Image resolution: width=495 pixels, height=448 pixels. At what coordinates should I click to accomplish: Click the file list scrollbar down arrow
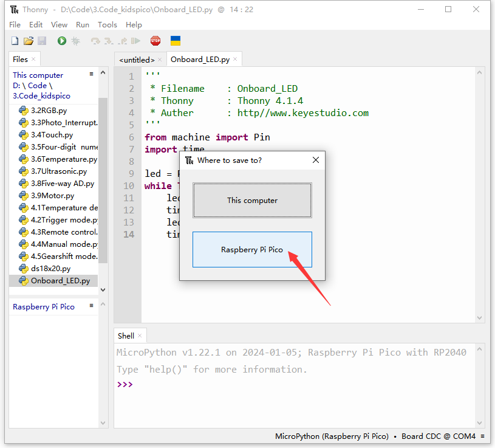coord(103,290)
